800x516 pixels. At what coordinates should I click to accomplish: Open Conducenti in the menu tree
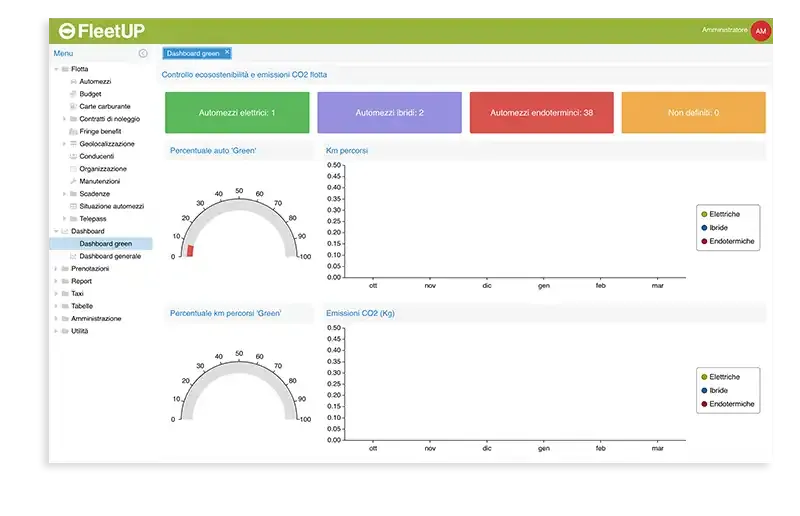97,156
